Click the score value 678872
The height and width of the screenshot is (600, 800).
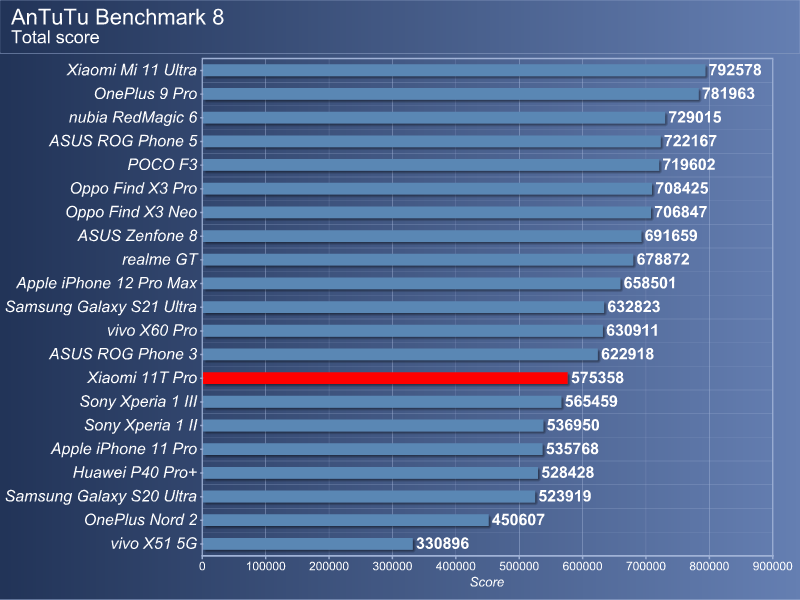663,260
